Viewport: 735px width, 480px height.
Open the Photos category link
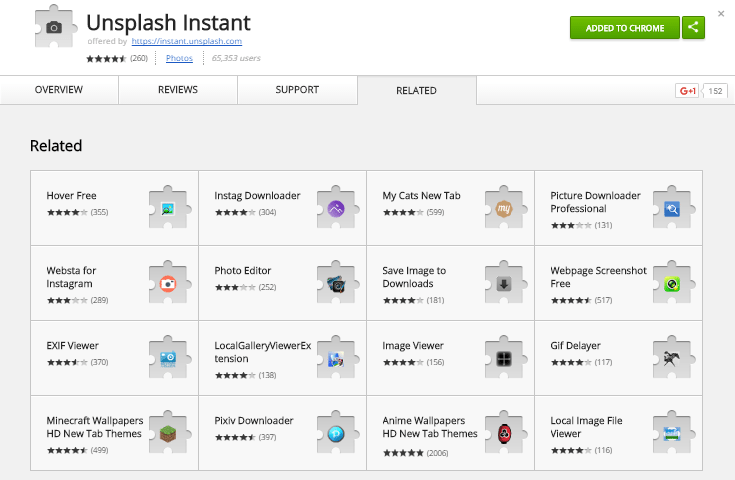[x=179, y=58]
